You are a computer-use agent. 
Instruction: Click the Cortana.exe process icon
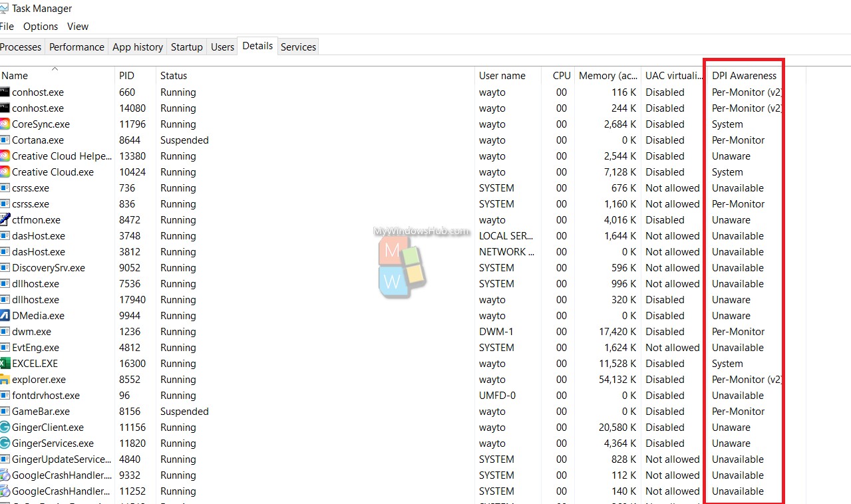(x=5, y=140)
